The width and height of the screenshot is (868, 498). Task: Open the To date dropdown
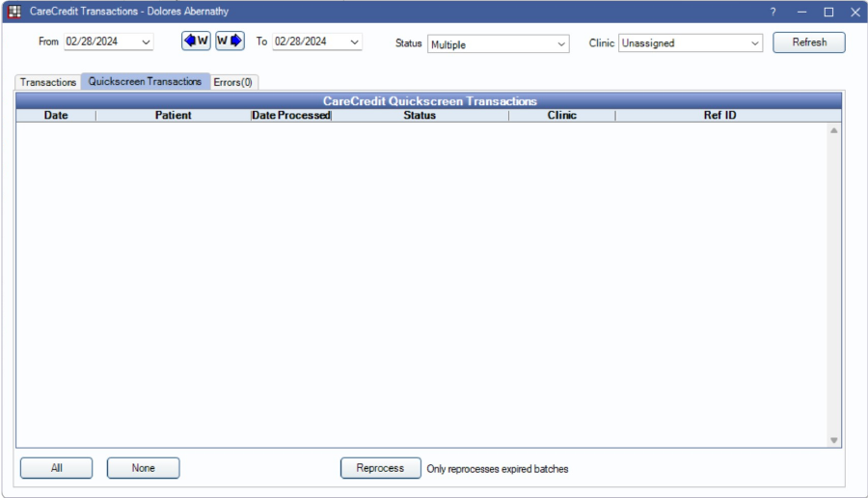pos(354,42)
